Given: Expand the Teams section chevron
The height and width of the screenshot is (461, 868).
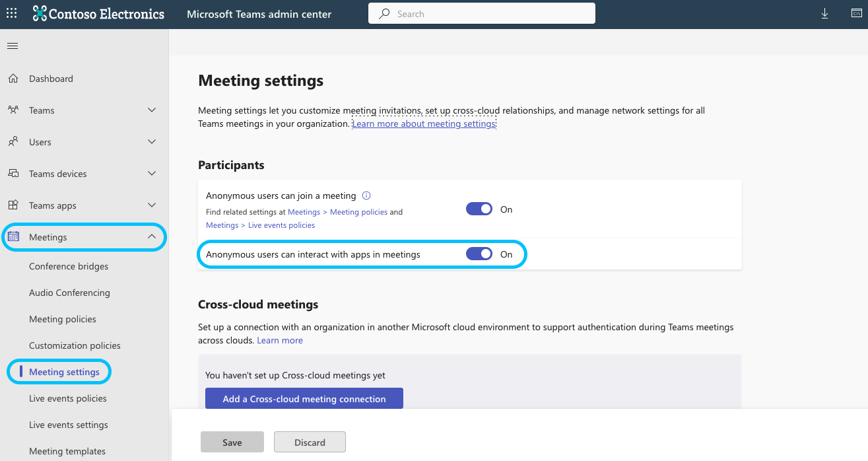Looking at the screenshot, I should [152, 110].
